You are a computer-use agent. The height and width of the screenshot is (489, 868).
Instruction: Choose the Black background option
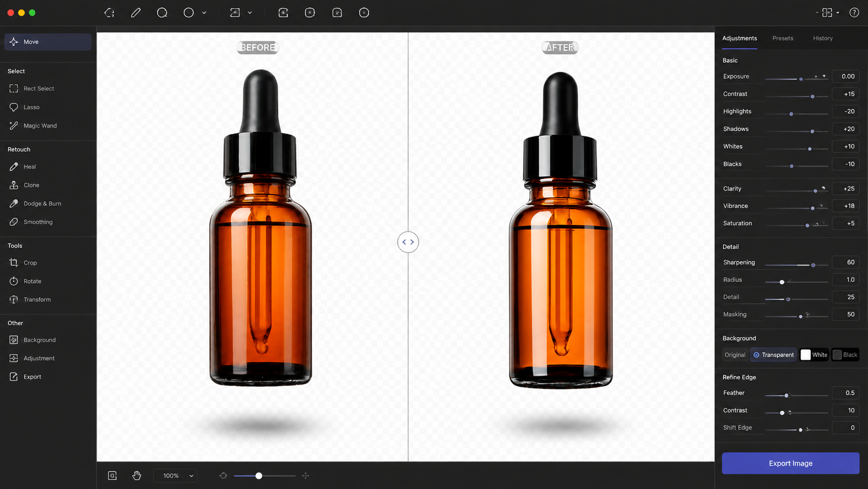tap(845, 355)
